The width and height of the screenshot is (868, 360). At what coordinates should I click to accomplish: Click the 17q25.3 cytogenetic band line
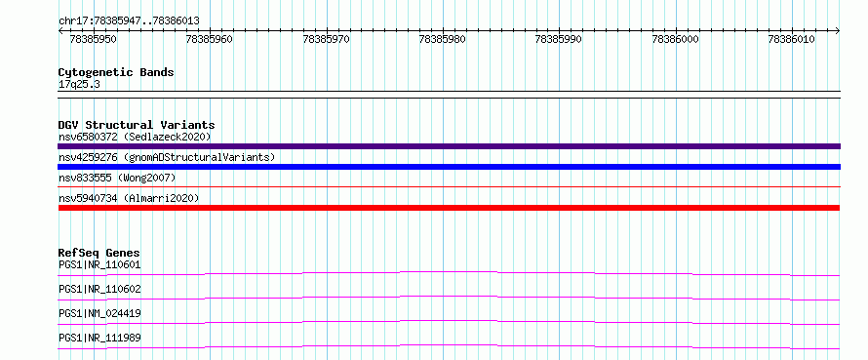pyautogui.click(x=449, y=95)
